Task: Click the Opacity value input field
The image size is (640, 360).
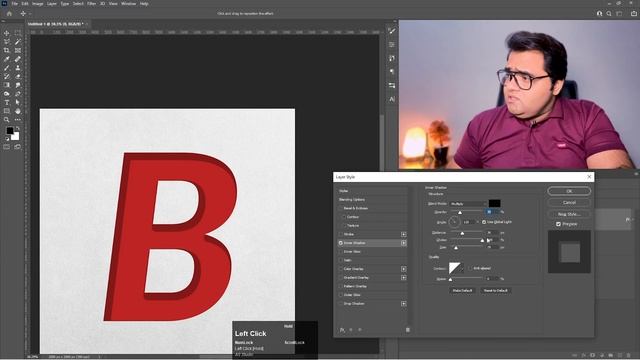Action: click(492, 212)
